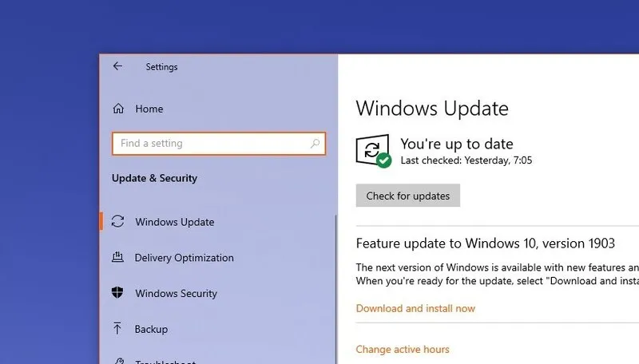Click the Delivery Optimization icon
The image size is (639, 364).
pos(118,258)
